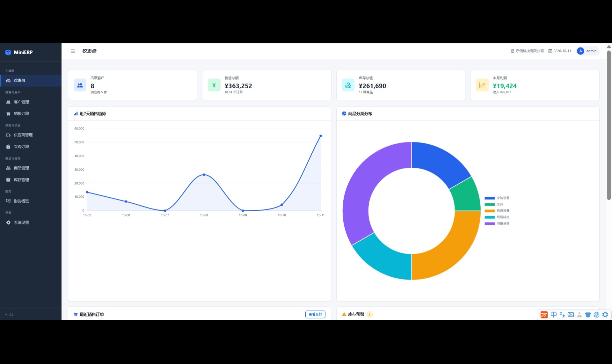This screenshot has width=612, height=364.
Task: Click the Sogou input method logo
Action: [544, 315]
